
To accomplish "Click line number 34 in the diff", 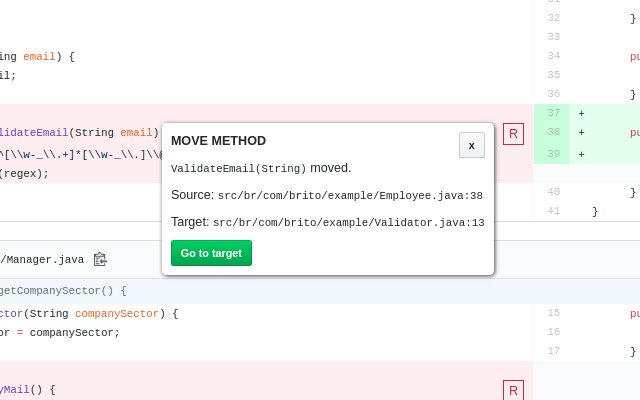I will [x=553, y=56].
